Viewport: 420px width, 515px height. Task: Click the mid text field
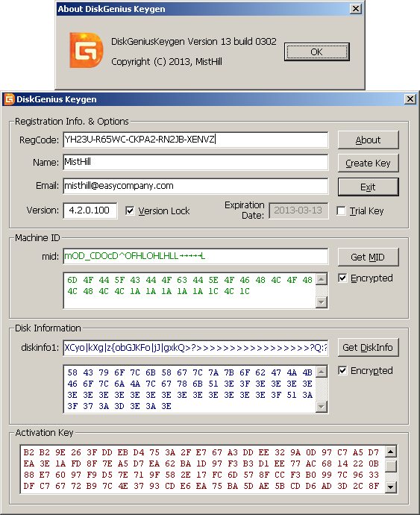pyautogui.click(x=195, y=256)
